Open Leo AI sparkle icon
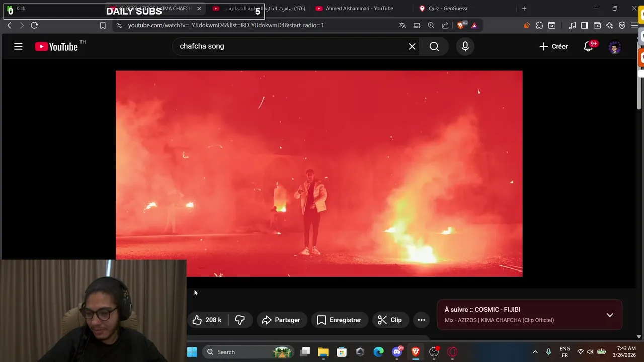Screen dimensions: 644x362 [610, 25]
